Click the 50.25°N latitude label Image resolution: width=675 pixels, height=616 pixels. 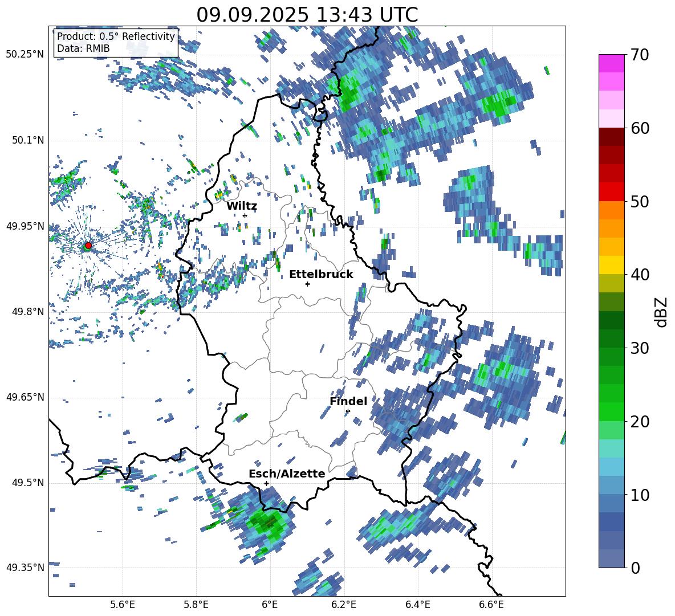(25, 55)
